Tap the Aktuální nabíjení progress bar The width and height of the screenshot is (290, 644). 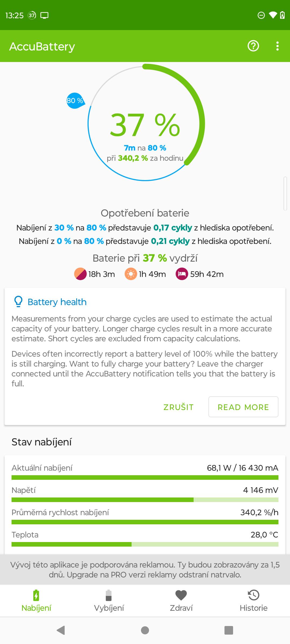pyautogui.click(x=145, y=477)
